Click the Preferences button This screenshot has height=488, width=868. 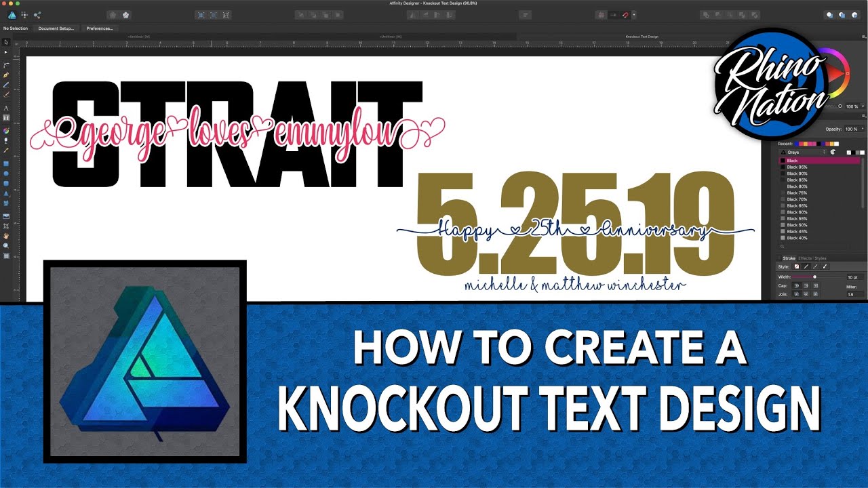pyautogui.click(x=99, y=28)
